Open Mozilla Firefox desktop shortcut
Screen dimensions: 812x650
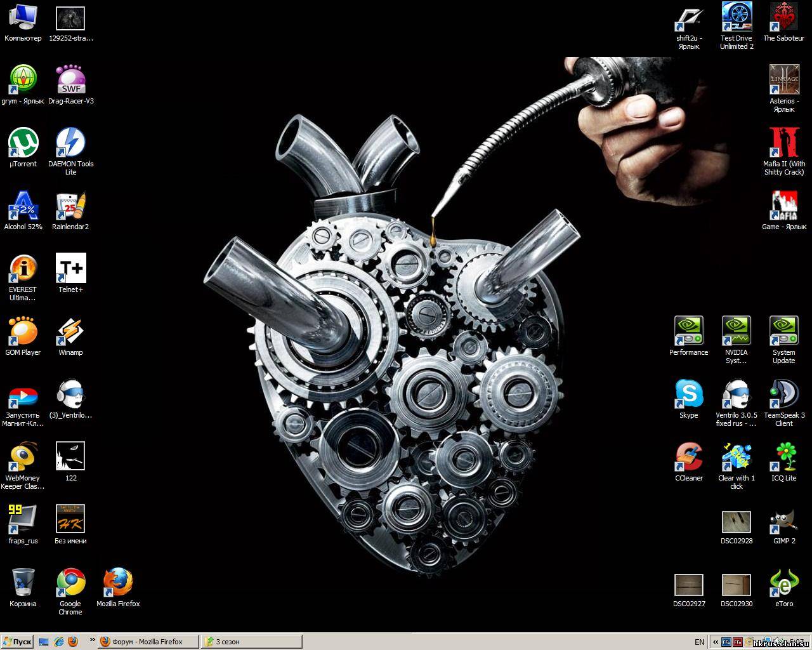tap(118, 583)
